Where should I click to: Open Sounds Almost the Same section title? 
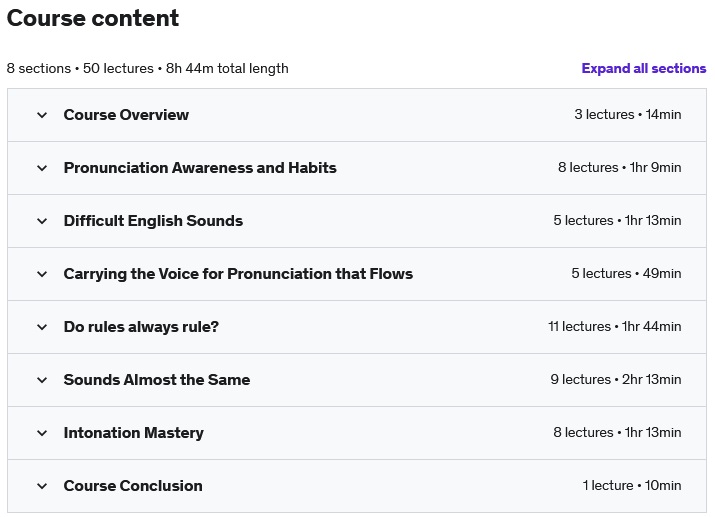tap(157, 380)
